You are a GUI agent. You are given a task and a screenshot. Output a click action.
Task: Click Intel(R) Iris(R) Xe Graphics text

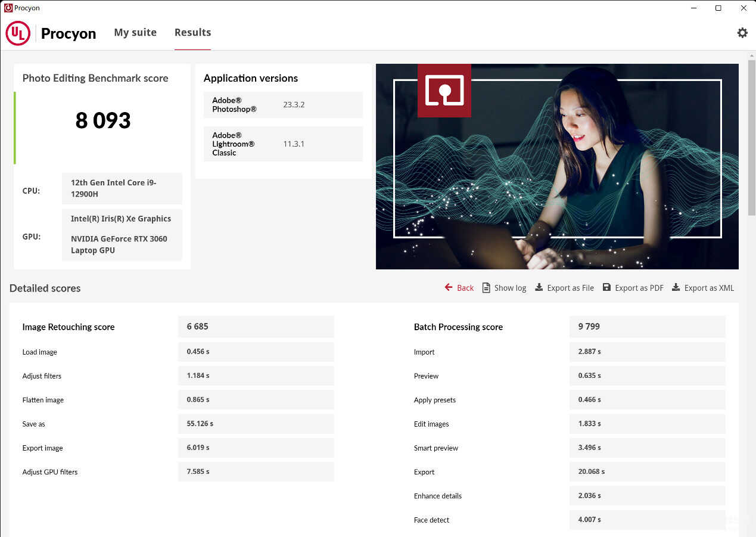(x=121, y=219)
